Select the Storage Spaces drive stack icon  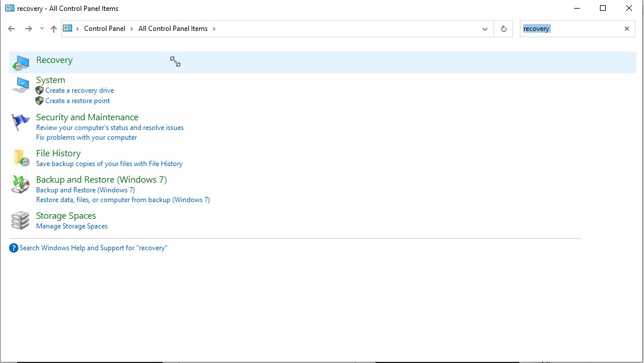click(x=21, y=220)
